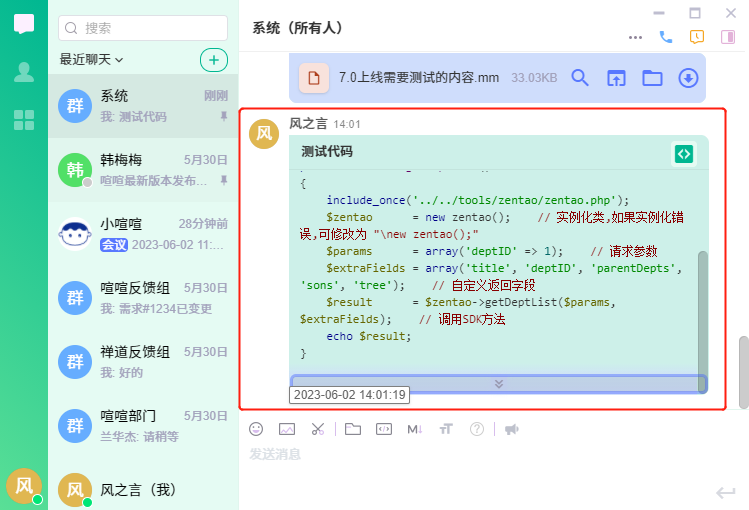Expand the code block with double chevron
Viewport: 749px width, 510px height.
[x=498, y=383]
